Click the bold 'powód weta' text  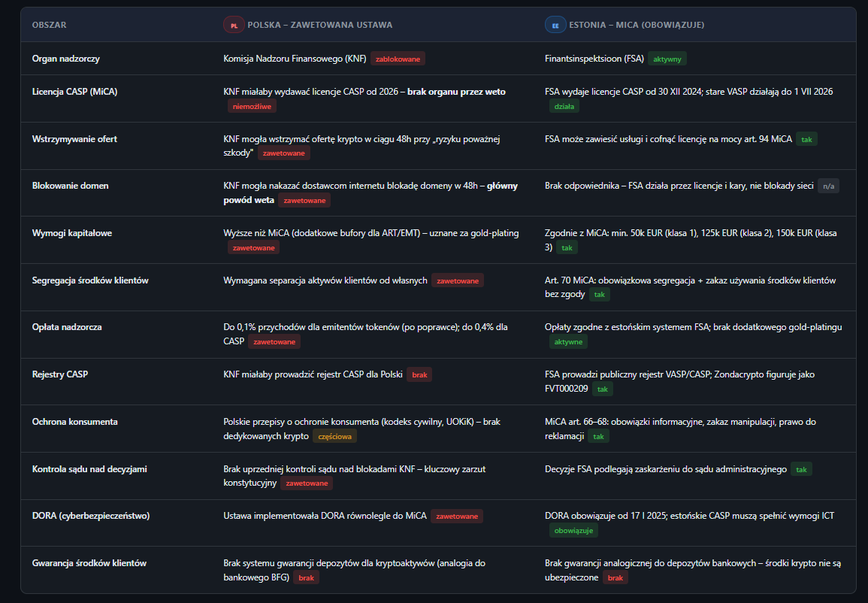click(x=249, y=201)
